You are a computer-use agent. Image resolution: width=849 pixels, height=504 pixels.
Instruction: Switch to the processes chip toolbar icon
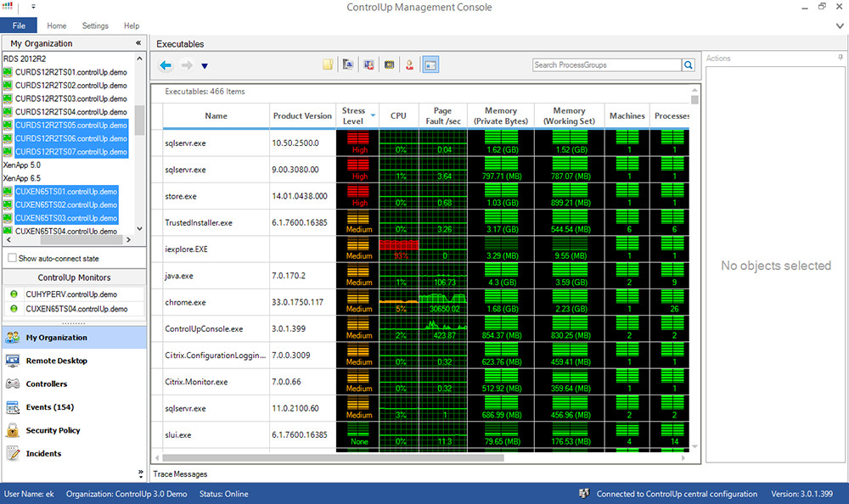(390, 65)
